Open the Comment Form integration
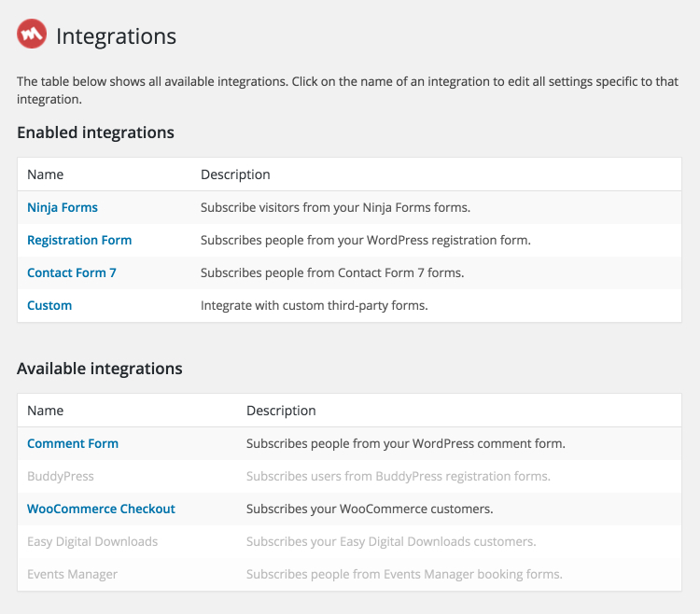Viewport: 700px width, 614px height. click(73, 443)
